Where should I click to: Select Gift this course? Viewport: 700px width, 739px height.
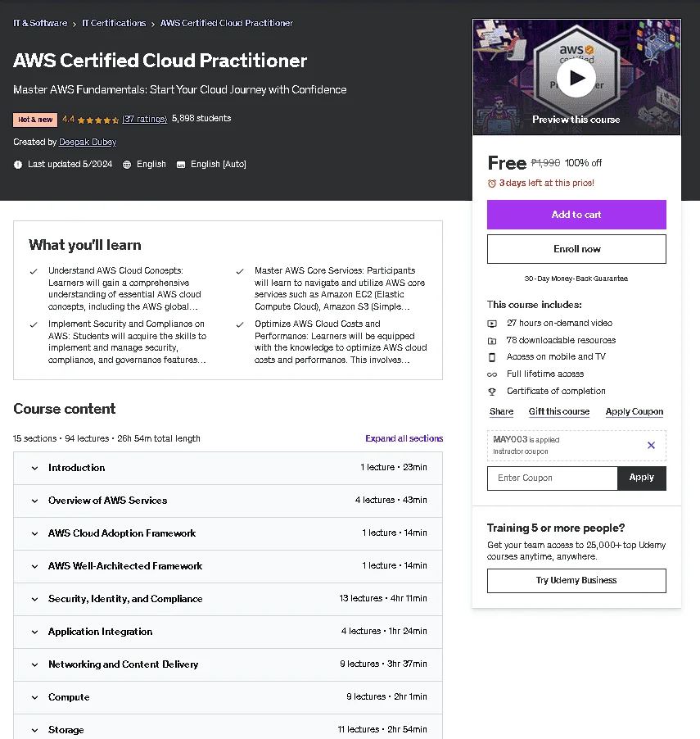click(x=558, y=411)
